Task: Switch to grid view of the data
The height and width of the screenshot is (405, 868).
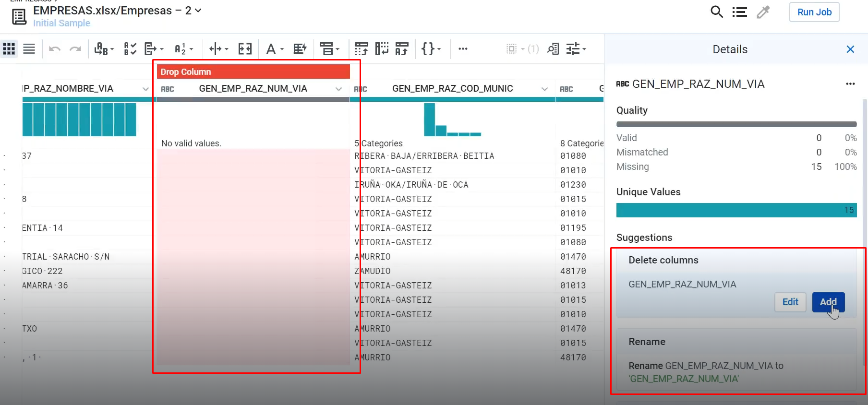Action: (x=9, y=49)
